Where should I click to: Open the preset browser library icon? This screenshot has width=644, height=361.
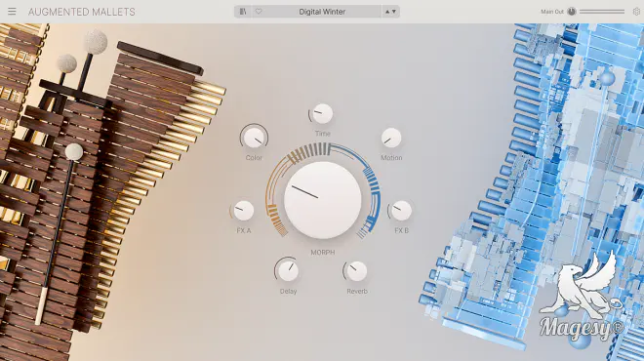tap(243, 12)
